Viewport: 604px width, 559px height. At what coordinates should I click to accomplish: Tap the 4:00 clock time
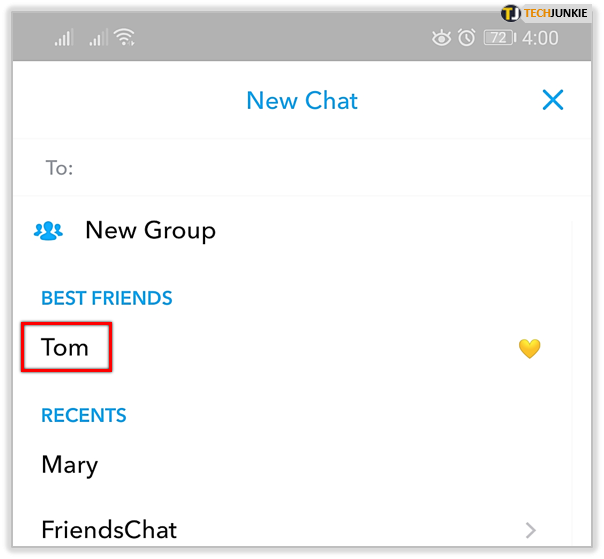[x=540, y=38]
